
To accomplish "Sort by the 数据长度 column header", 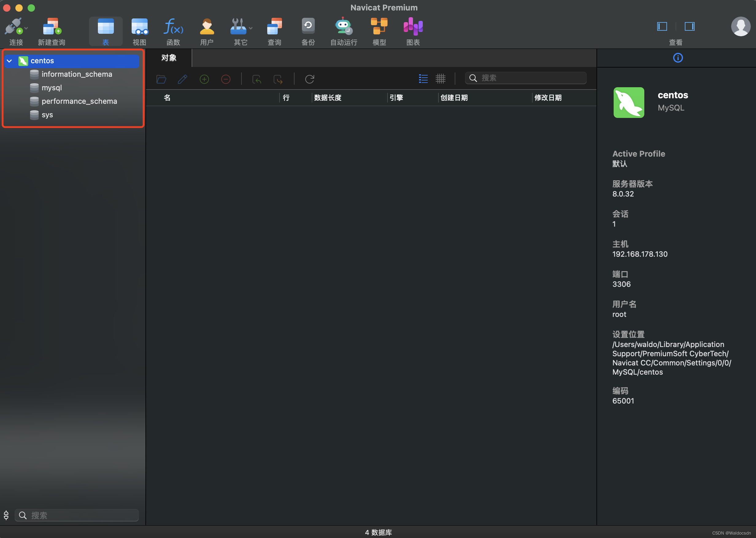I will tap(328, 98).
